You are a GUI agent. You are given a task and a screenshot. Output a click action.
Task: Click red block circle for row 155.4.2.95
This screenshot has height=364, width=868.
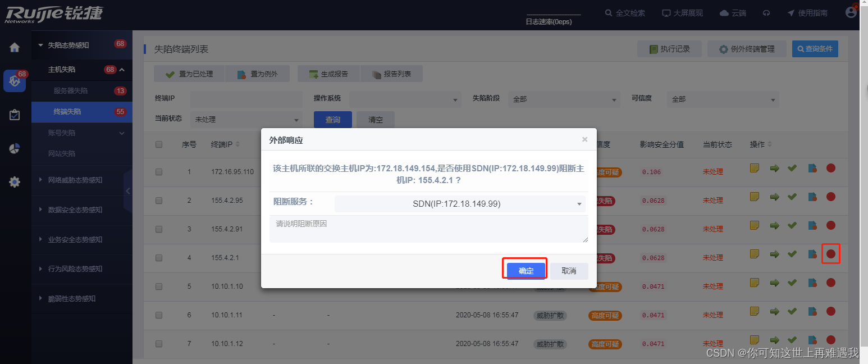[x=831, y=197]
